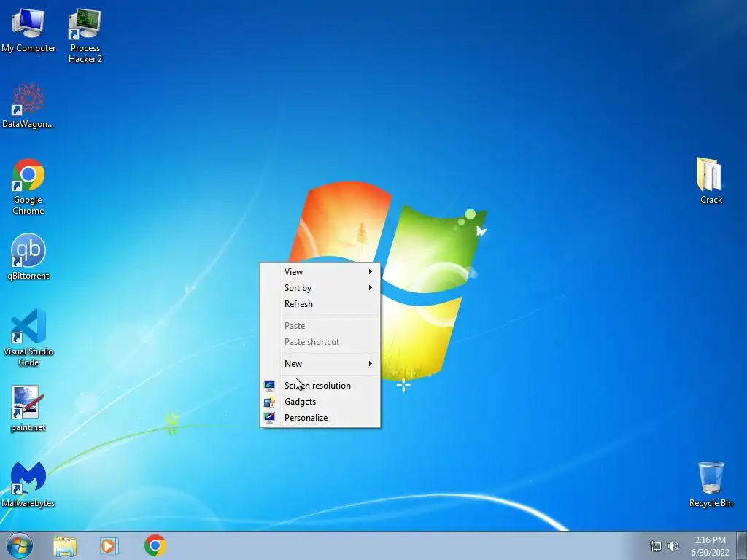Click the Gadgets menu icon
747x560 pixels.
pyautogui.click(x=269, y=402)
